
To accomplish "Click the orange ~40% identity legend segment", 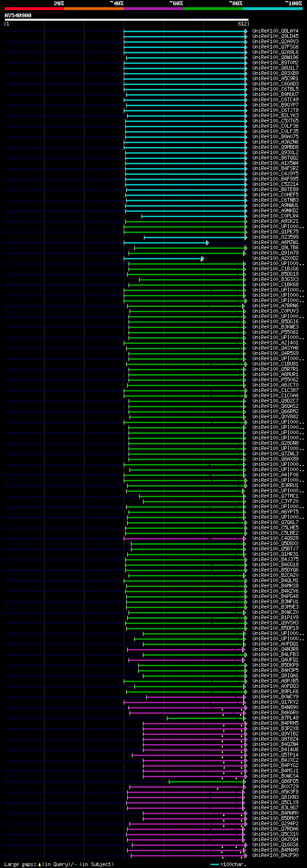I will tap(94, 9).
